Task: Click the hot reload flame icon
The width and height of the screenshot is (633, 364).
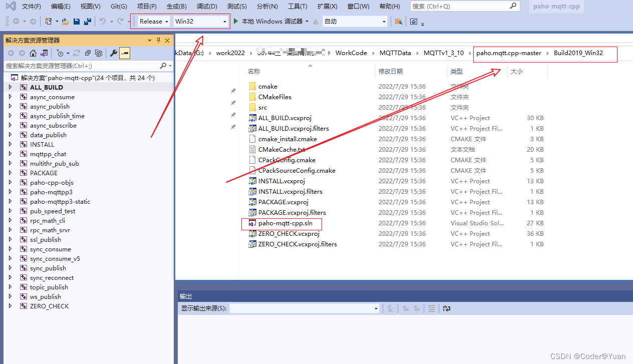Action: (315, 22)
